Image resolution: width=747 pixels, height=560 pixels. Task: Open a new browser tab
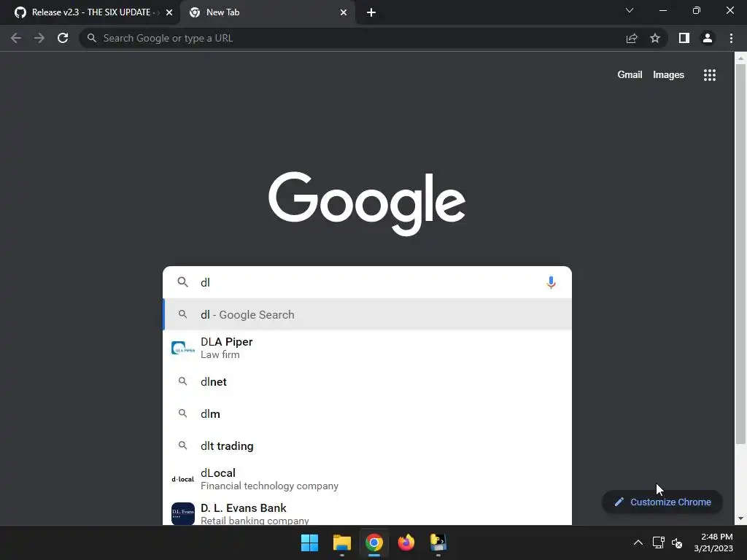click(x=371, y=12)
